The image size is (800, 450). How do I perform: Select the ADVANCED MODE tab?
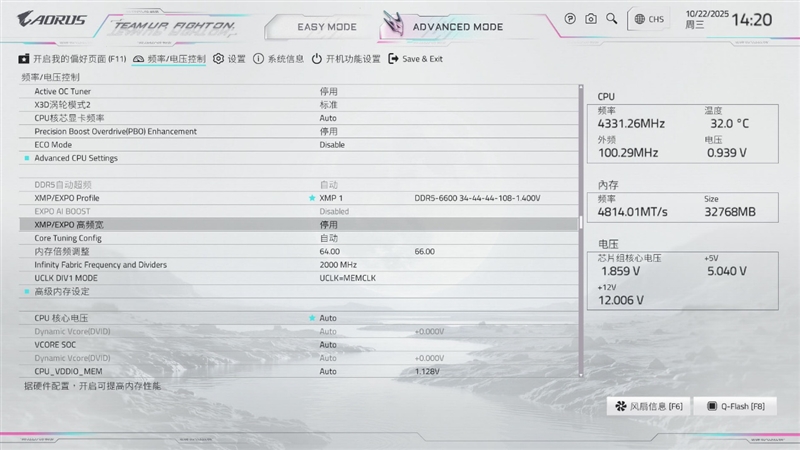click(x=458, y=27)
